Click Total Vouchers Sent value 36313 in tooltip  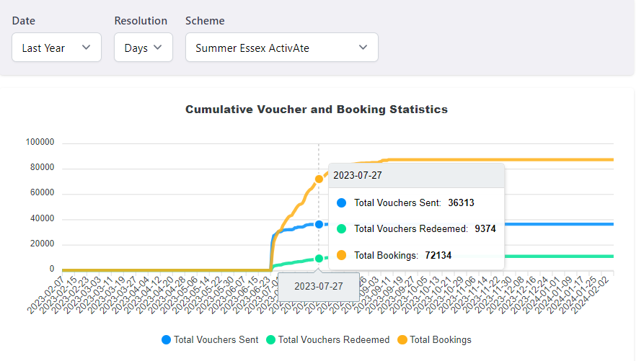click(x=459, y=203)
